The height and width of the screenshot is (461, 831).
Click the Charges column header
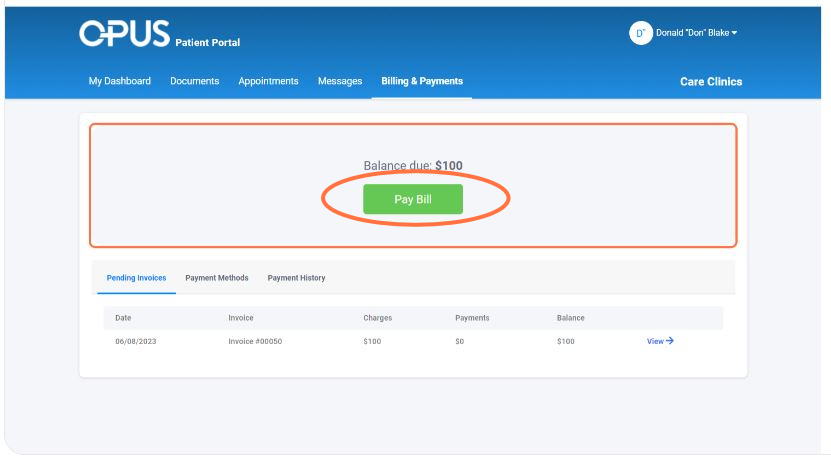[377, 318]
